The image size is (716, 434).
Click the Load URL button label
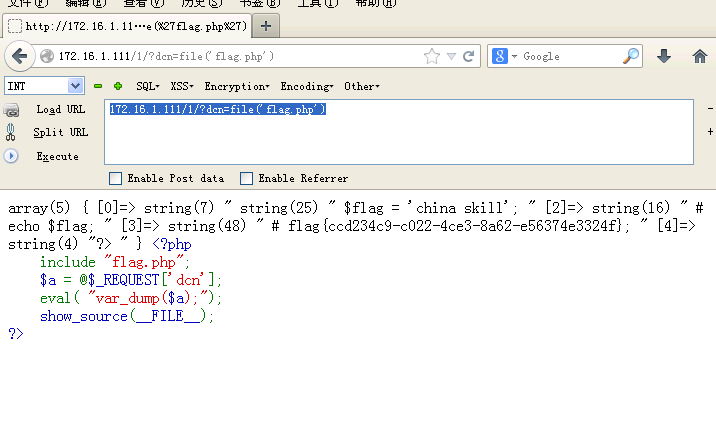point(61,110)
